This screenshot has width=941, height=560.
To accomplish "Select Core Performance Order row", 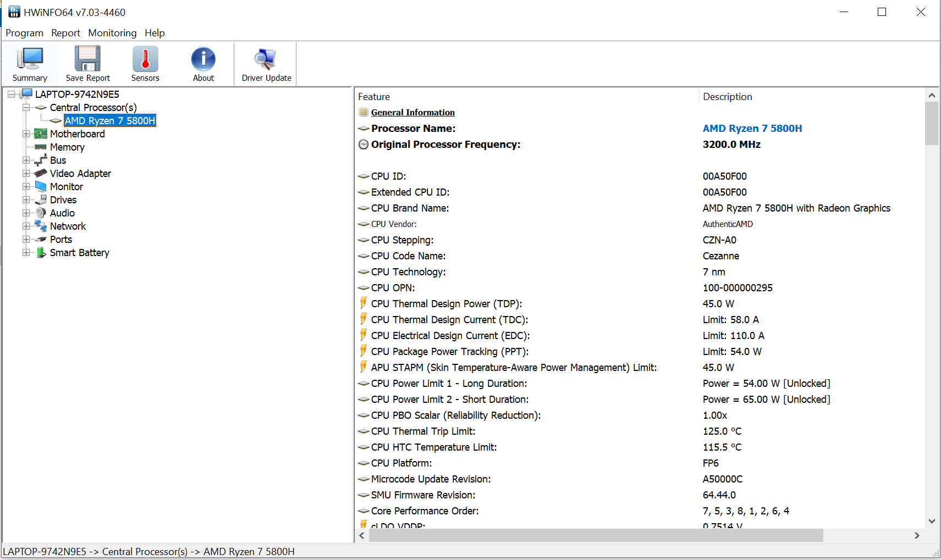I will (x=640, y=511).
